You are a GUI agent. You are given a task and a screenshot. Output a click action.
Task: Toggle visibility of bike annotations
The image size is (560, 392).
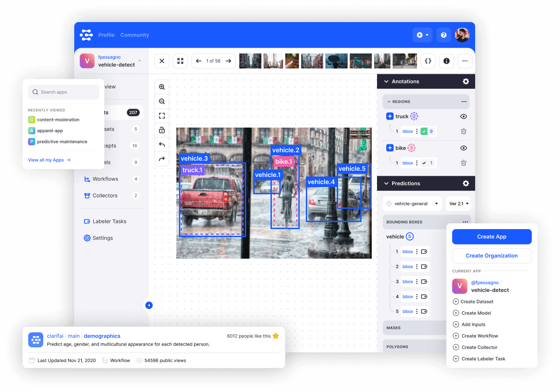click(x=463, y=147)
